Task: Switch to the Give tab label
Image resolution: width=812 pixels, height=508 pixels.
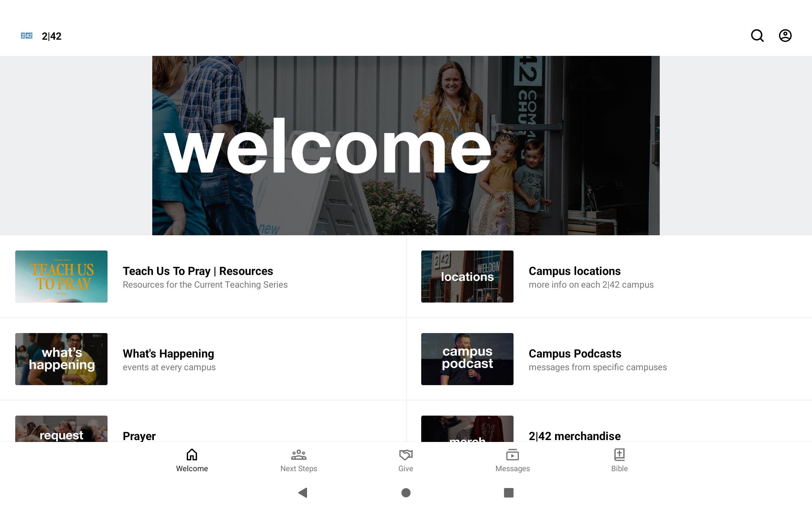Action: pos(406,468)
